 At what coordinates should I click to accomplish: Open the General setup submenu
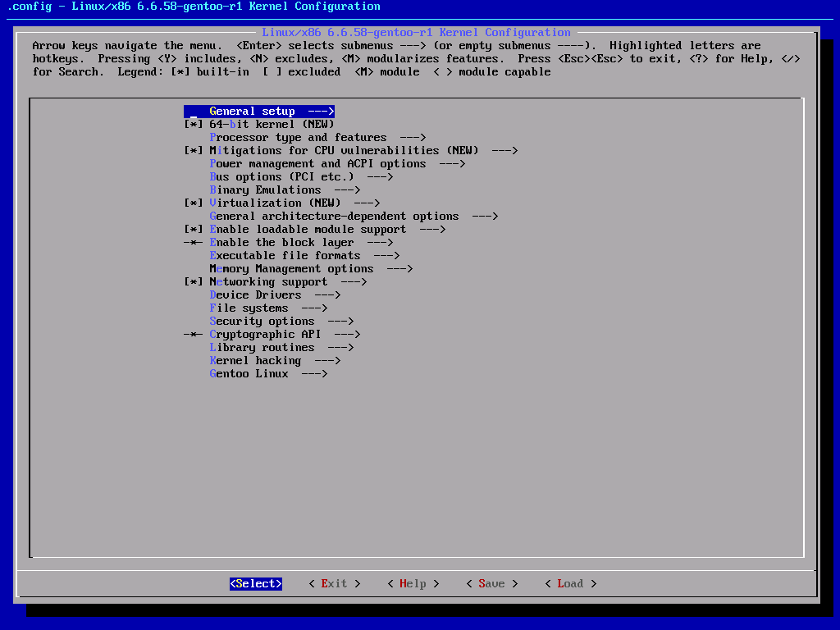pyautogui.click(x=258, y=112)
